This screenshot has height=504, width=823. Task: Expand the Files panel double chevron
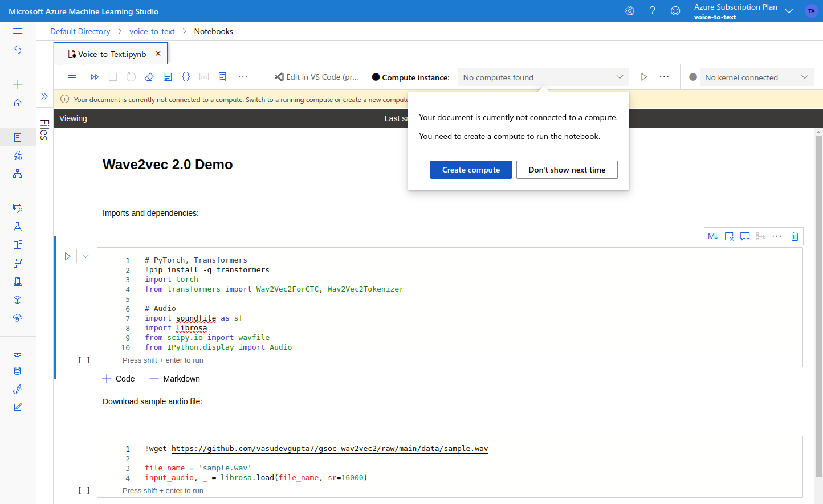(44, 96)
